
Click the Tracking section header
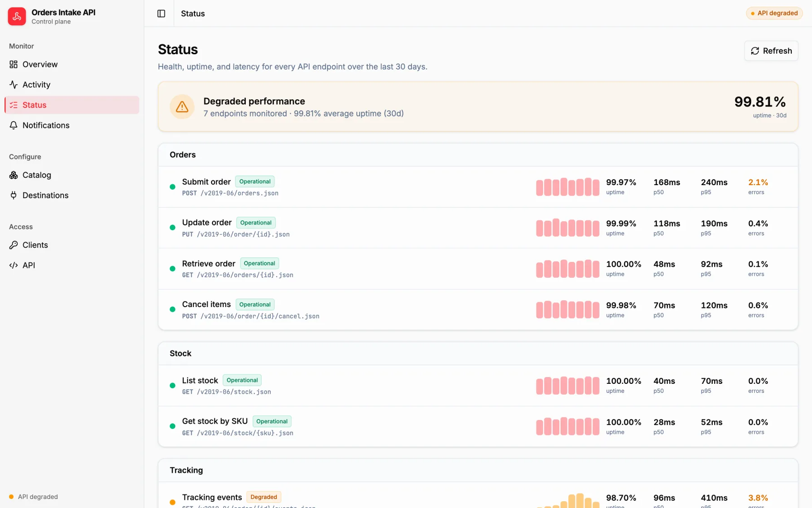(x=478, y=471)
